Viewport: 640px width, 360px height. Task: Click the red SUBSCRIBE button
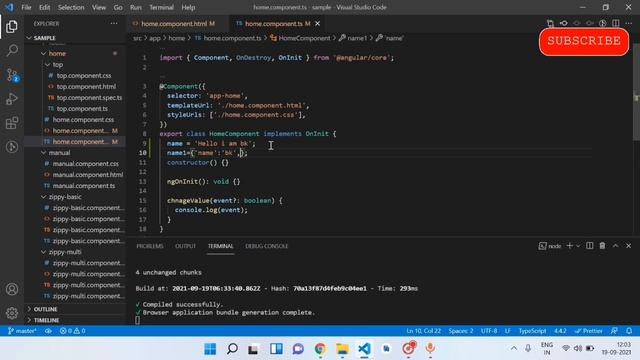(584, 41)
